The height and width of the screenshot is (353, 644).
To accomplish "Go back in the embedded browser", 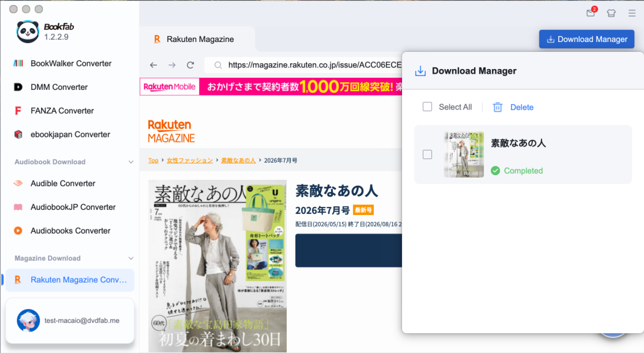I will click(153, 65).
